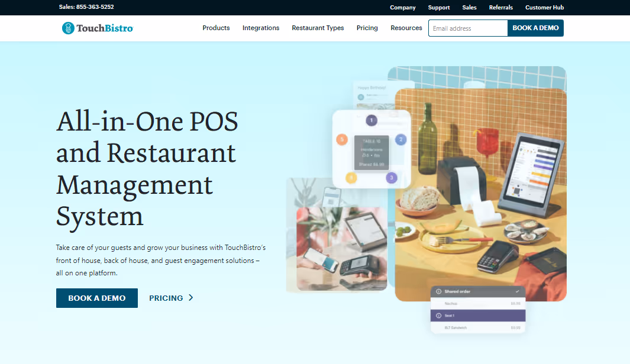Open the Restaurant Types menu
This screenshot has width=630, height=364.
[x=318, y=28]
